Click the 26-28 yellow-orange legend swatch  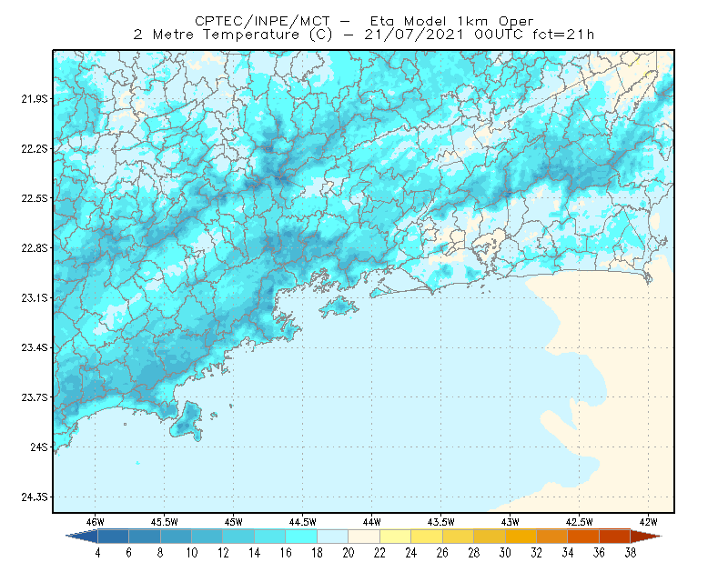pyautogui.click(x=459, y=537)
